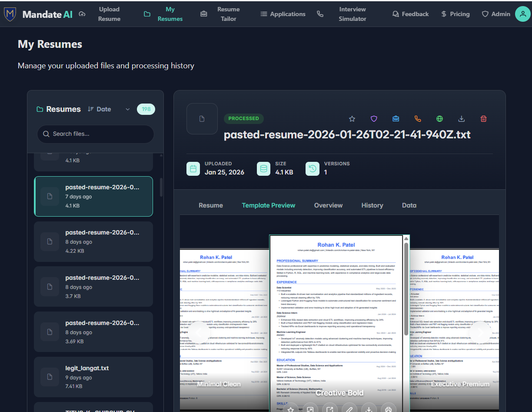
Task: Click the previous arrow in the template carousel
Action: click(x=199, y=332)
